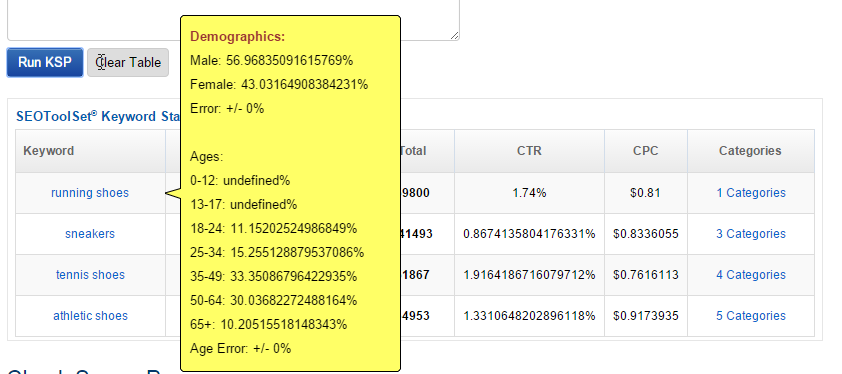
Task: Click the CTR column header
Action: pyautogui.click(x=529, y=151)
